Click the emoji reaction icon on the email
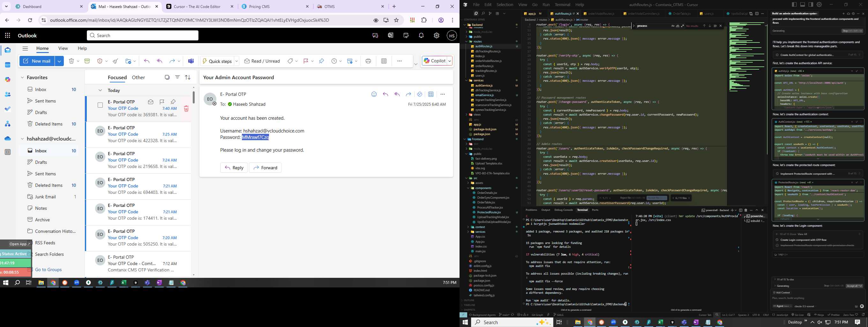868x327 pixels. pyautogui.click(x=374, y=95)
